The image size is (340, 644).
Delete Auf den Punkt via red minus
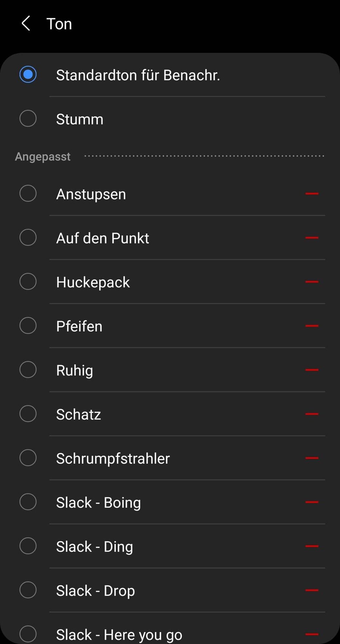(312, 238)
